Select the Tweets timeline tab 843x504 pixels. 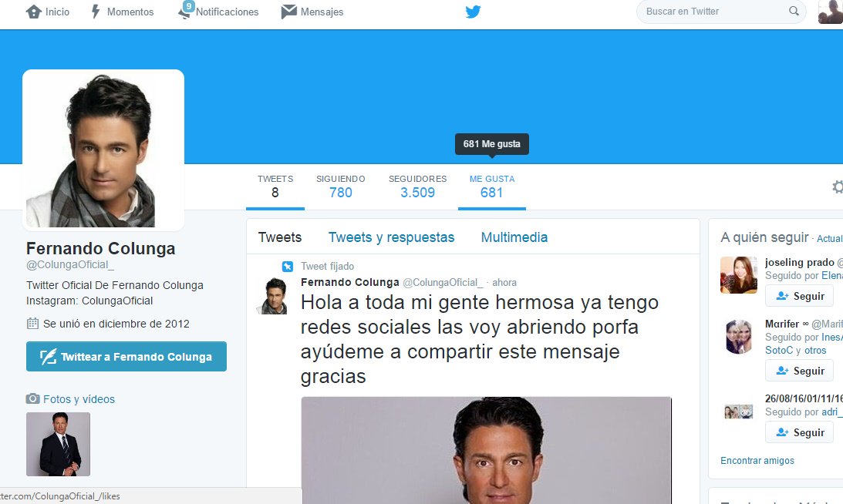[x=279, y=237]
